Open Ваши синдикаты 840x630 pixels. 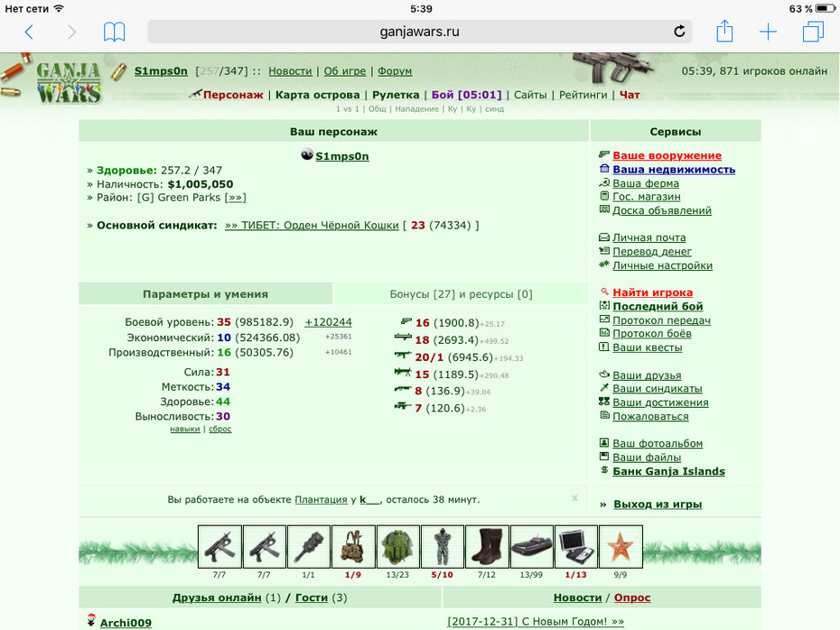tap(658, 389)
